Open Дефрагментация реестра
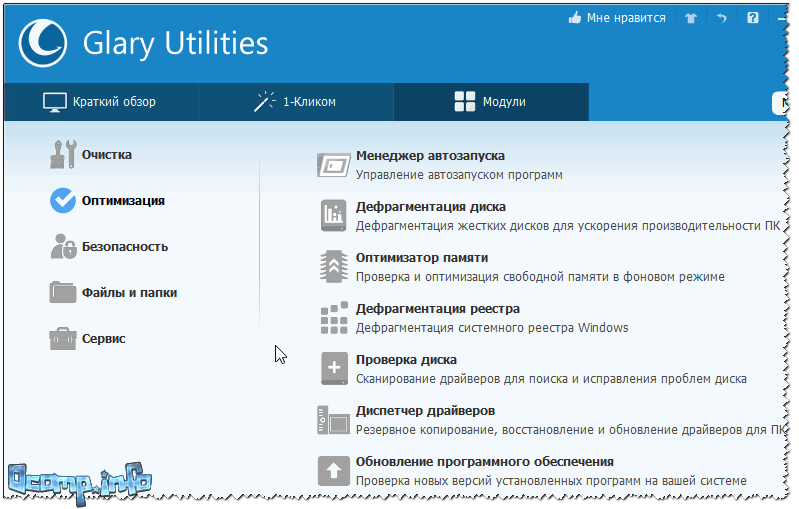Image resolution: width=799 pixels, height=509 pixels. tap(438, 309)
